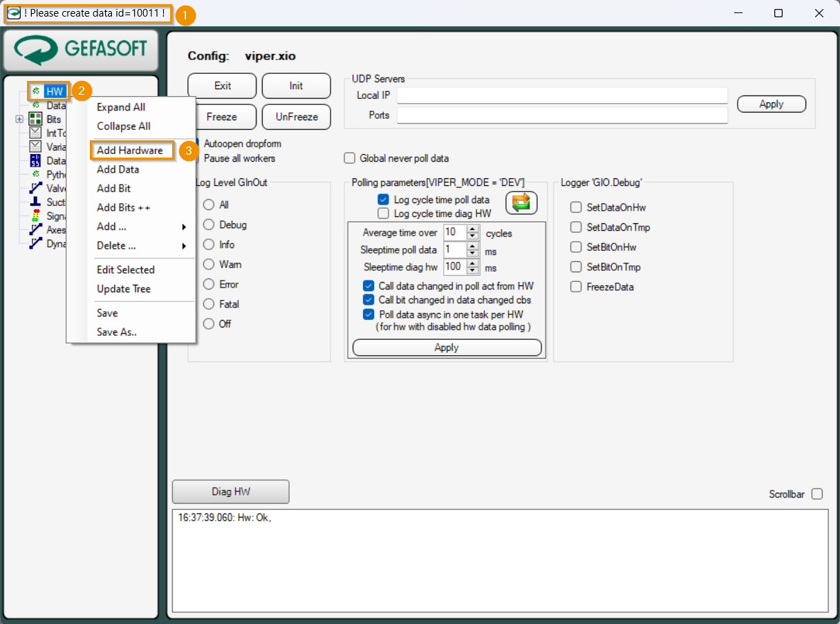Viewport: 840px width, 624px height.
Task: Select the Warn log level
Action: (x=209, y=265)
